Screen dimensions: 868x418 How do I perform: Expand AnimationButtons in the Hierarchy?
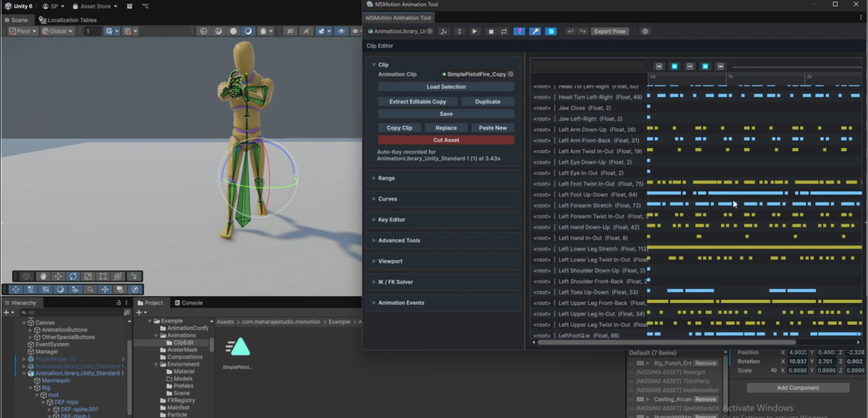pos(31,330)
